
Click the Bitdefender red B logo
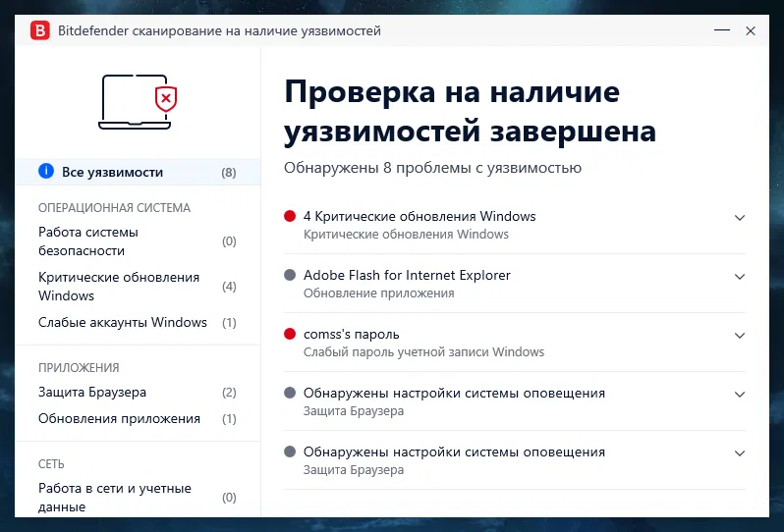coord(40,30)
